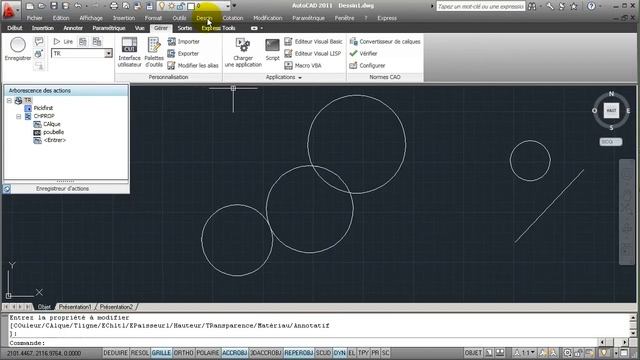Click the Print icon in quick access toolbar

(x=114, y=6)
